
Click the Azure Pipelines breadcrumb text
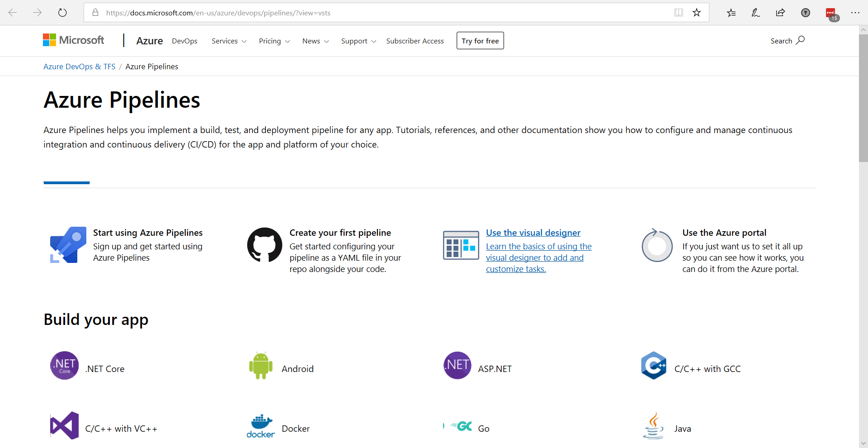tap(152, 67)
